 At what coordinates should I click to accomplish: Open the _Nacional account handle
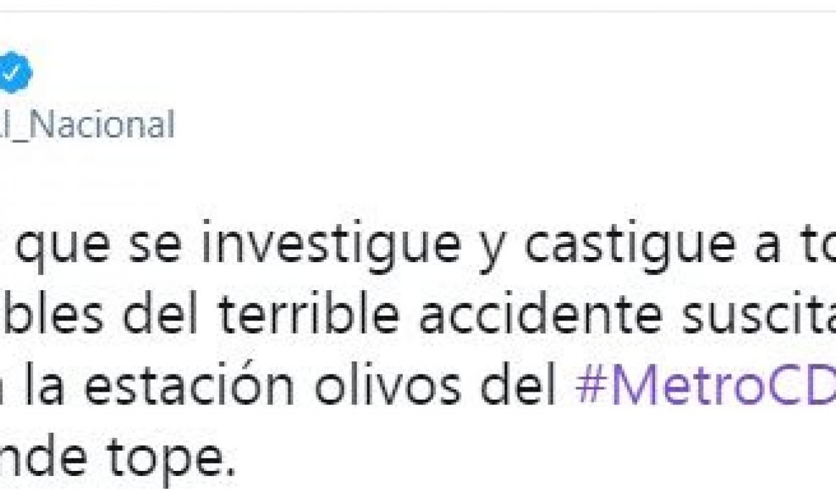[88, 125]
